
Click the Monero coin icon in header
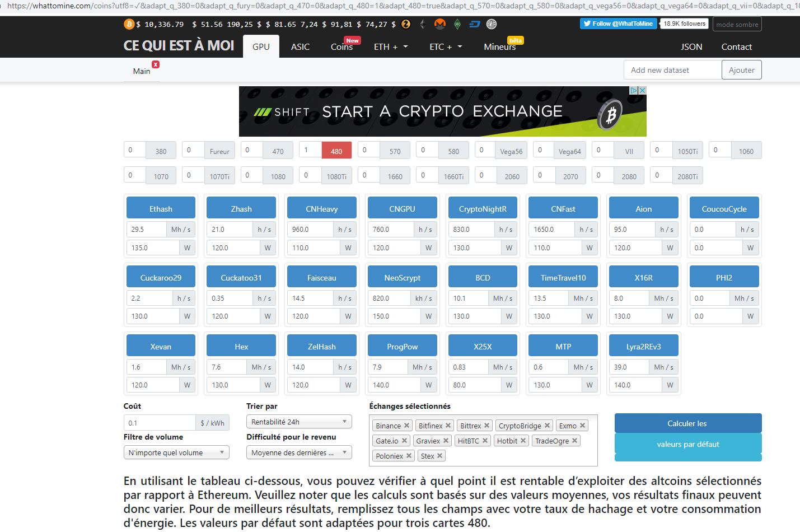(440, 24)
